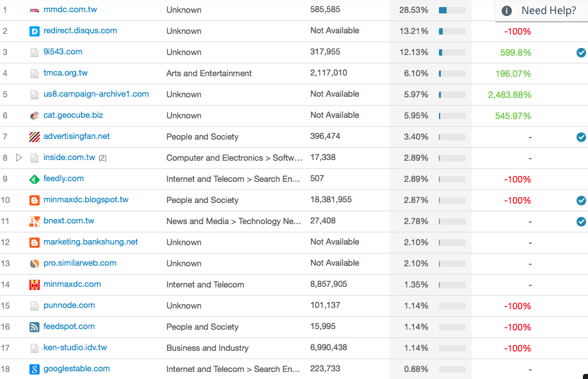Expand the inside.com.tw grouped entries
Image resolution: width=588 pixels, height=379 pixels.
(20, 157)
